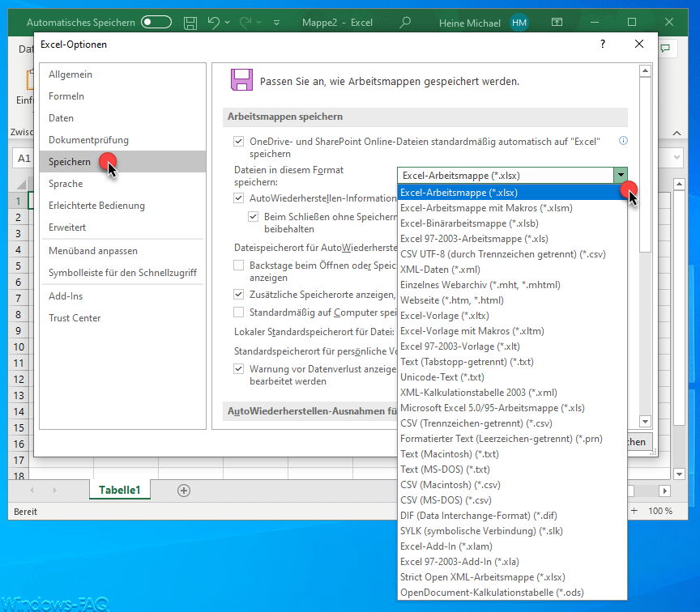Open the Quick Access undo history dropdown
Image resolution: width=700 pixels, height=612 pixels.
(227, 23)
